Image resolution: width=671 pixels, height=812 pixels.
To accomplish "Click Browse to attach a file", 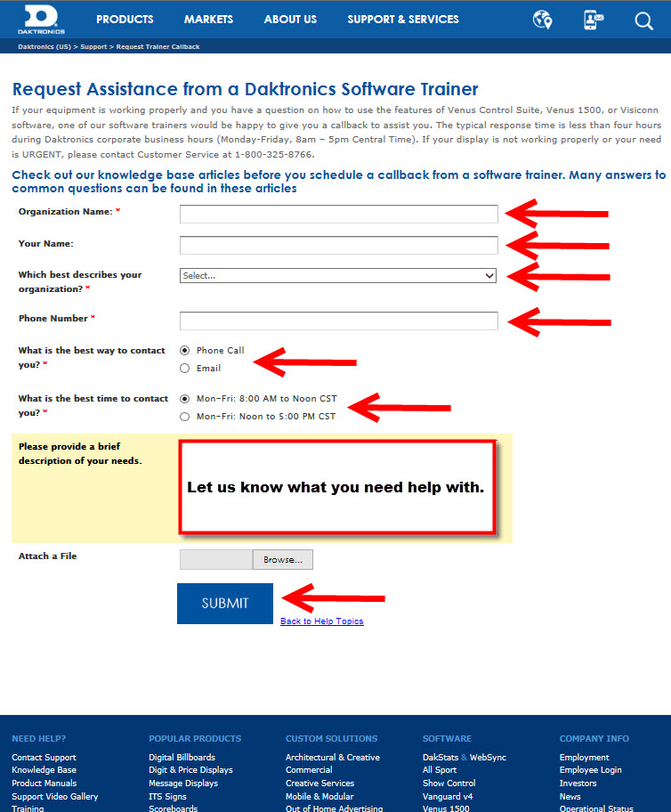I will point(283,560).
